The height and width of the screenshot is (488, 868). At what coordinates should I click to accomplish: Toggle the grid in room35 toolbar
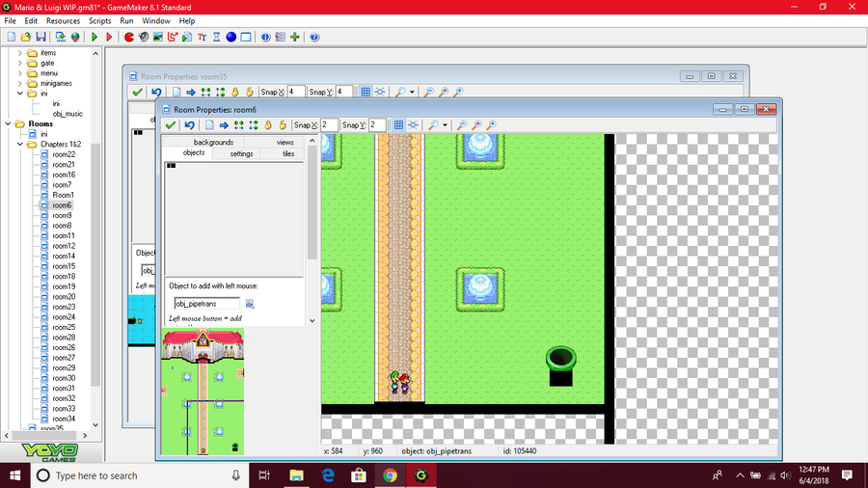(366, 92)
